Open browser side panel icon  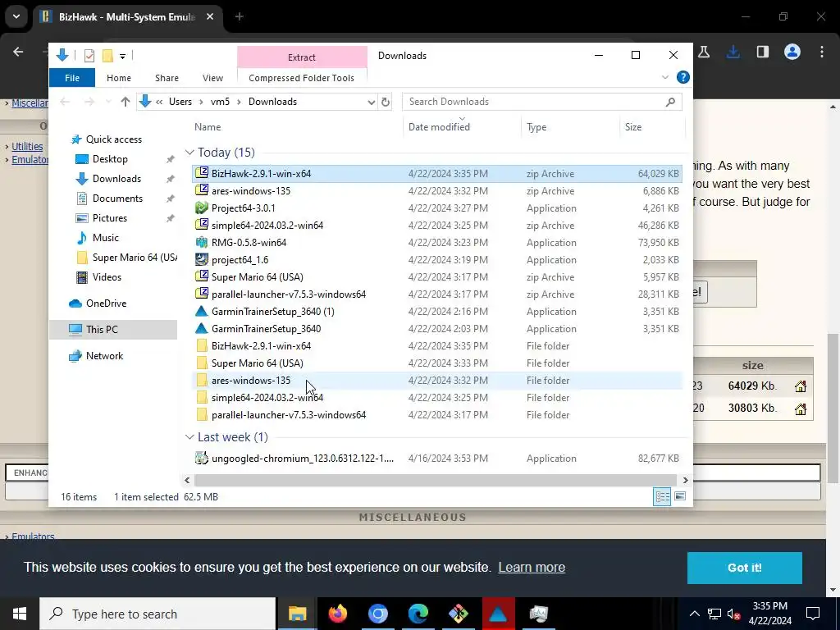[x=762, y=52]
